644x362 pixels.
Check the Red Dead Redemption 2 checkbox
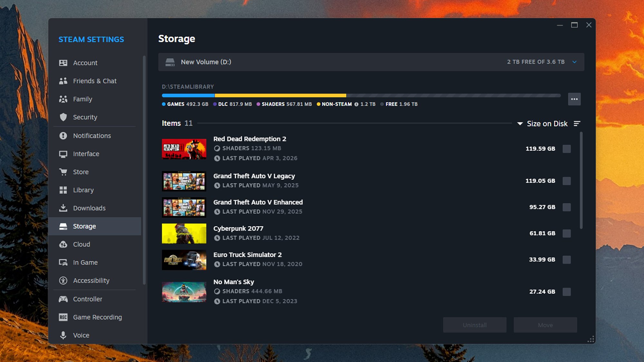click(566, 149)
